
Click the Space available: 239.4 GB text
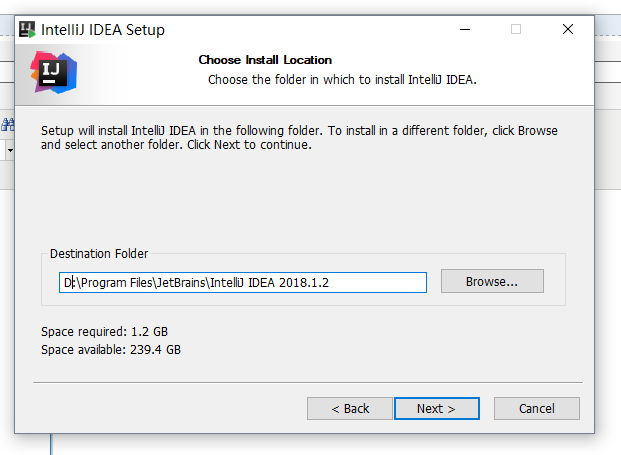[x=111, y=350]
